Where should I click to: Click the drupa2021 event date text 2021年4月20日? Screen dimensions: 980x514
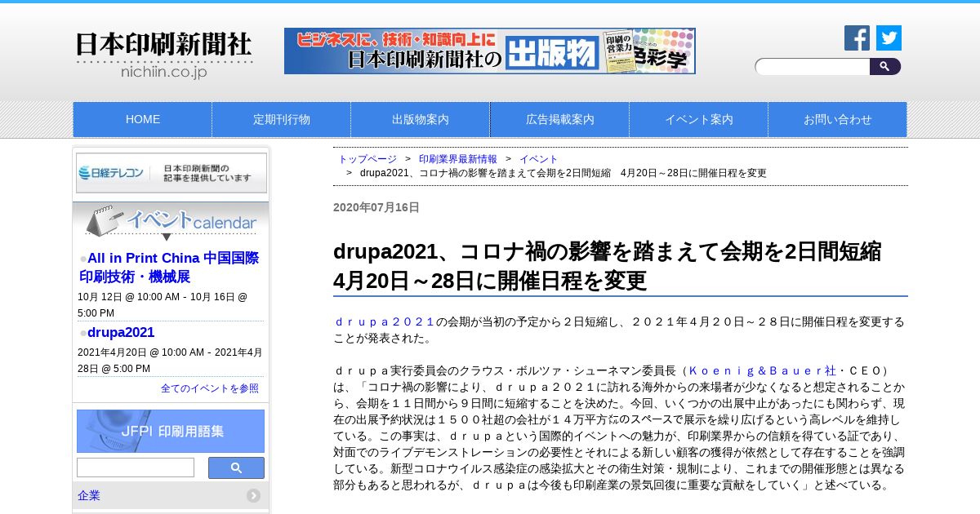[114, 352]
